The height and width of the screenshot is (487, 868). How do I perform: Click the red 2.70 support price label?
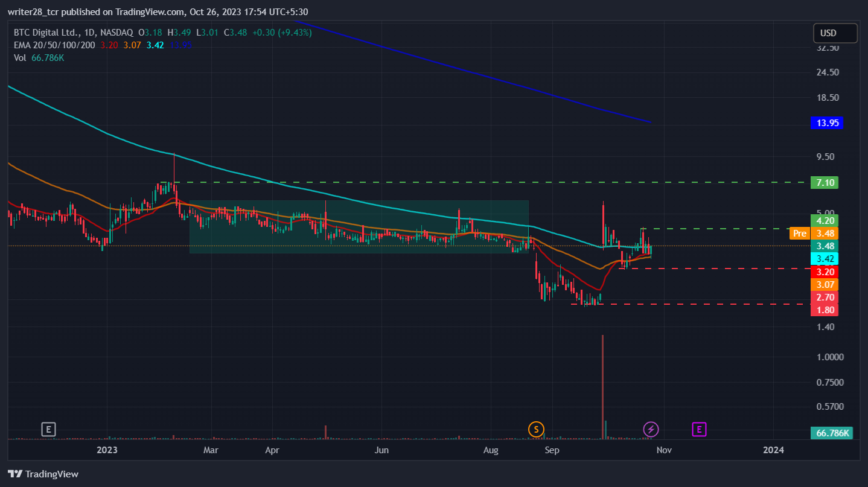tap(825, 298)
